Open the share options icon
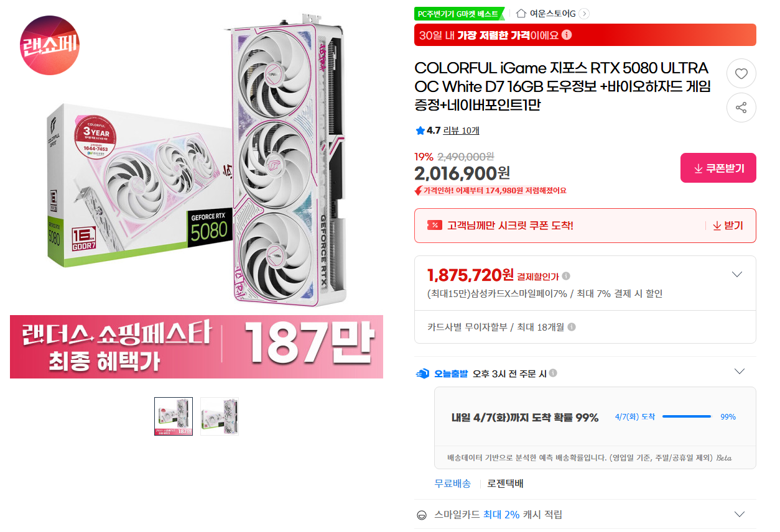The width and height of the screenshot is (780, 532). 741,107
